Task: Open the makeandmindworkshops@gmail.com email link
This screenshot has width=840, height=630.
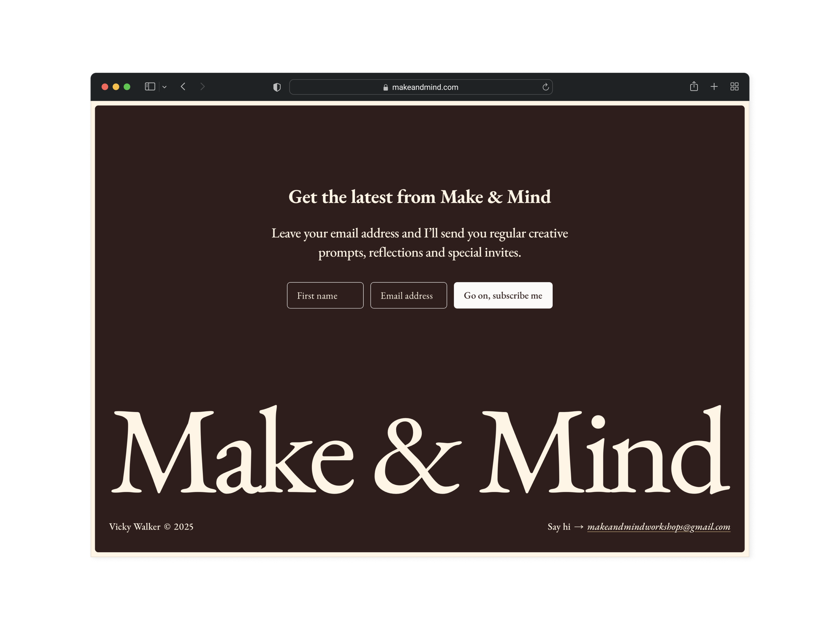Action: [658, 527]
